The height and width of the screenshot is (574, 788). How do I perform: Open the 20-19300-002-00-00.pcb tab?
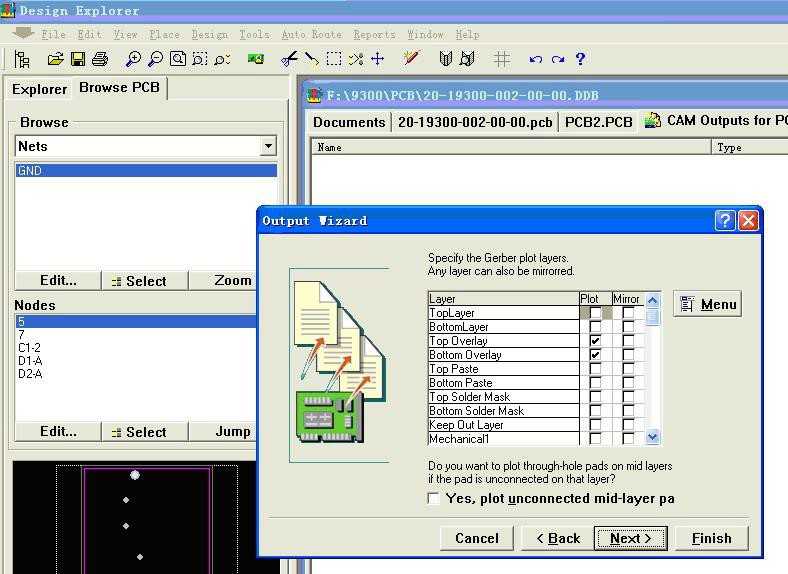coord(475,122)
